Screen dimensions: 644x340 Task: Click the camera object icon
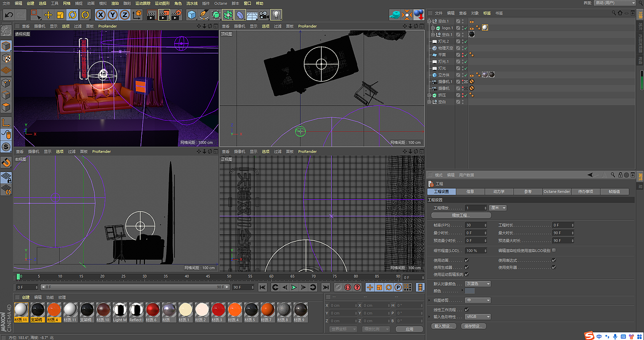[264, 15]
